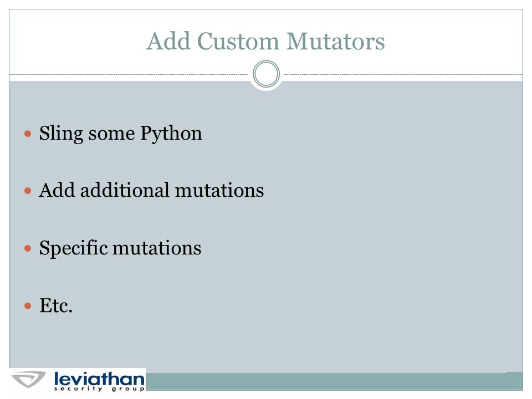This screenshot has height=399, width=532.
Task: Select the orange bullet beside Sling some Python
Action: 28,134
